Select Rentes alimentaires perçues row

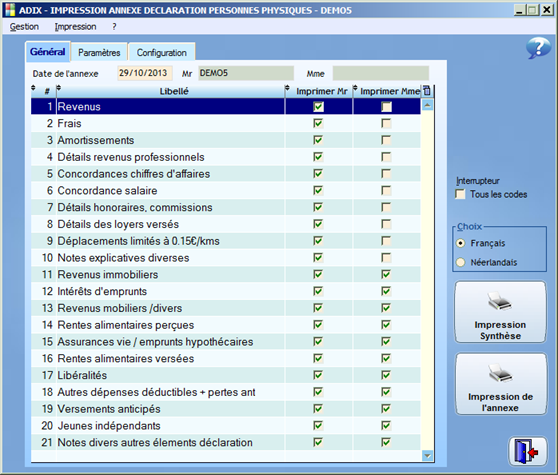[226, 325]
